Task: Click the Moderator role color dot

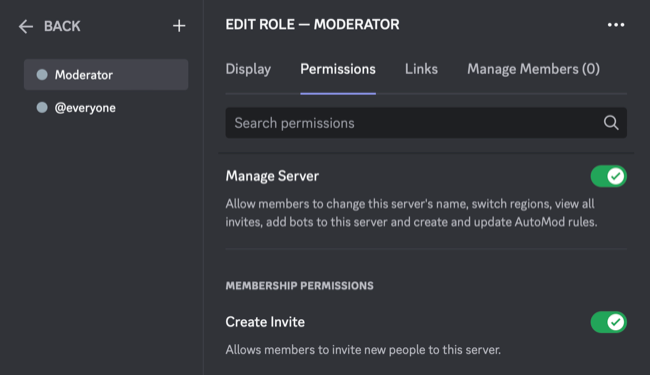Action: coord(42,75)
